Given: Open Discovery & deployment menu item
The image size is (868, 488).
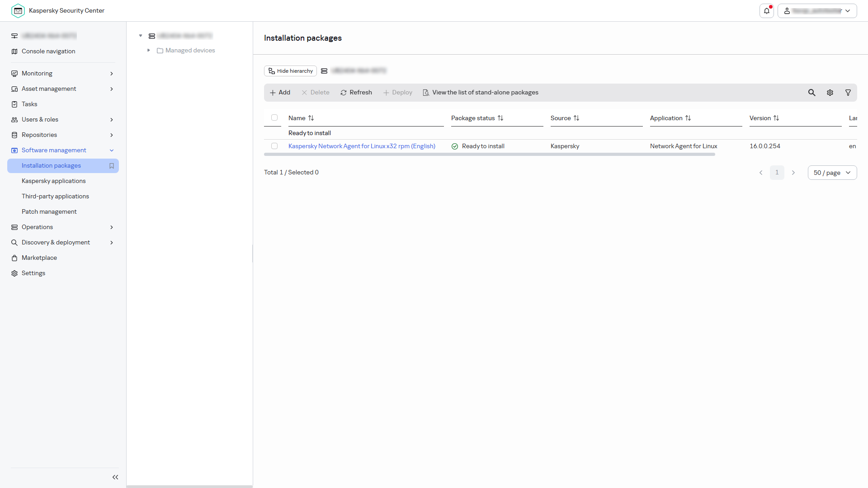Looking at the screenshot, I should 63,243.
